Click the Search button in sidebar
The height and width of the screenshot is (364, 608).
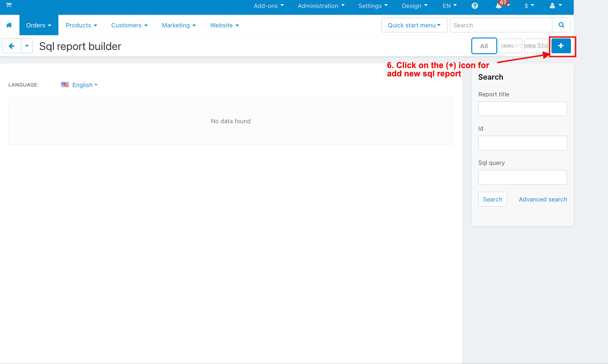coord(492,199)
